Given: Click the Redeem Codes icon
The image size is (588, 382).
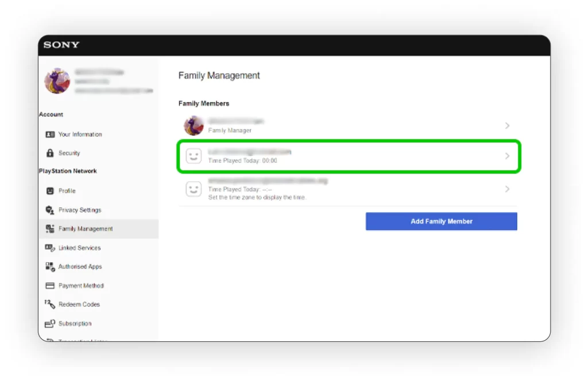Looking at the screenshot, I should pyautogui.click(x=49, y=304).
